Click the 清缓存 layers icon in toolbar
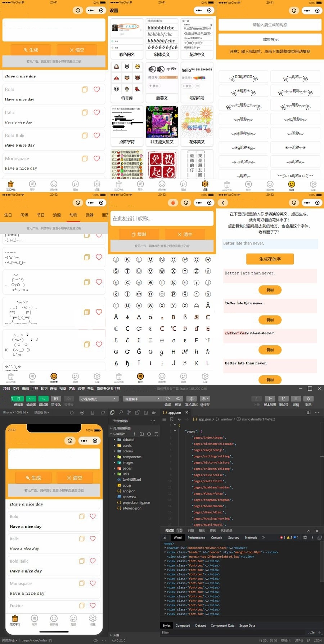The height and width of the screenshot is (644, 324). [x=205, y=399]
